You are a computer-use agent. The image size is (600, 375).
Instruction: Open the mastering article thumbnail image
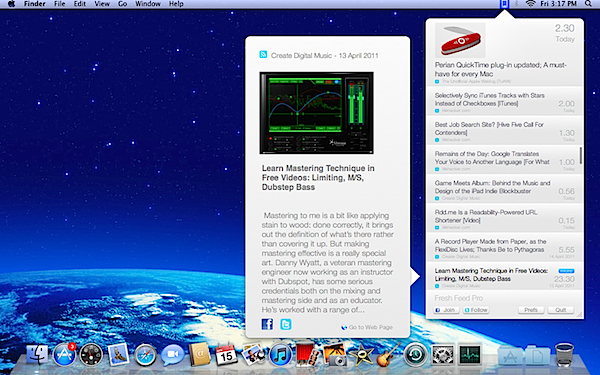click(x=316, y=113)
